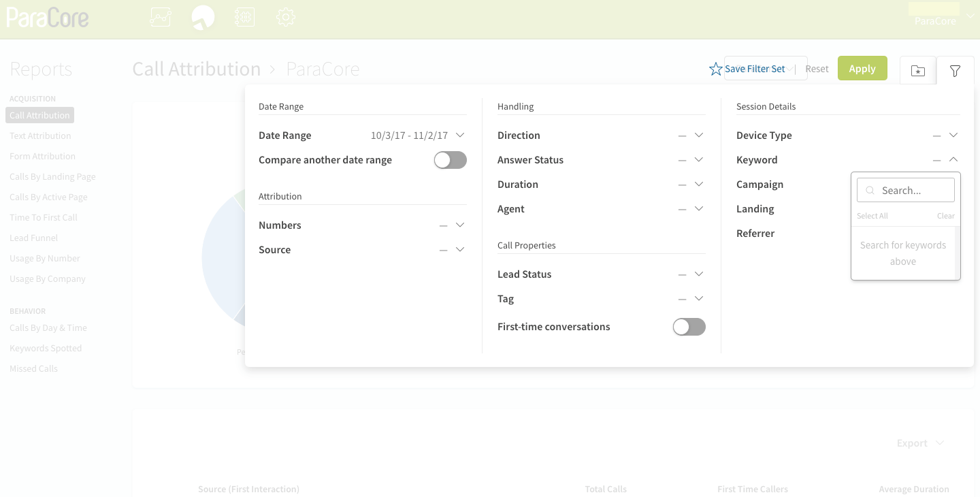Click the keyword popup scrollbar

pos(958,253)
